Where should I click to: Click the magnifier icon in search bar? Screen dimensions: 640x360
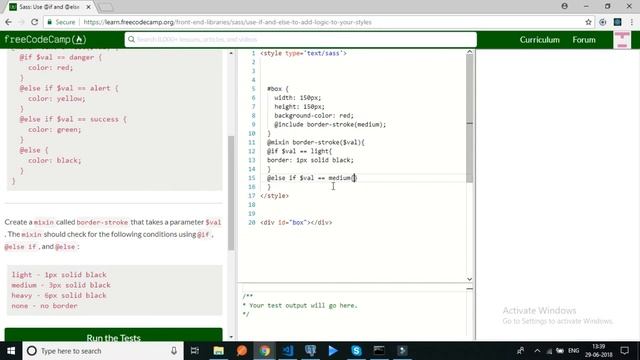click(x=131, y=40)
